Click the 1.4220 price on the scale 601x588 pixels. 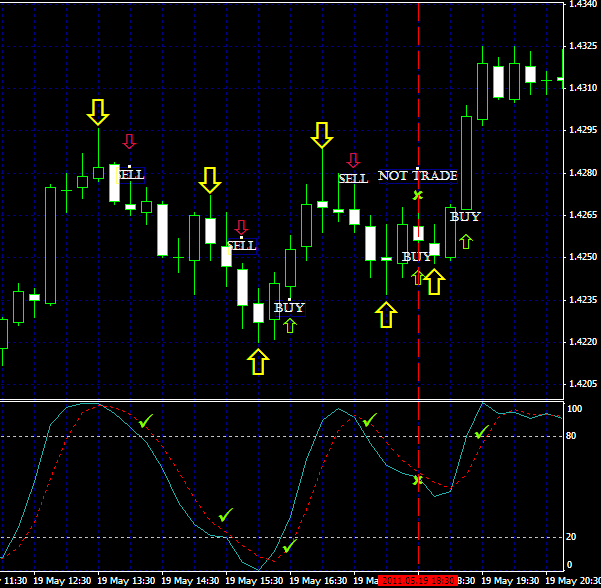[583, 342]
